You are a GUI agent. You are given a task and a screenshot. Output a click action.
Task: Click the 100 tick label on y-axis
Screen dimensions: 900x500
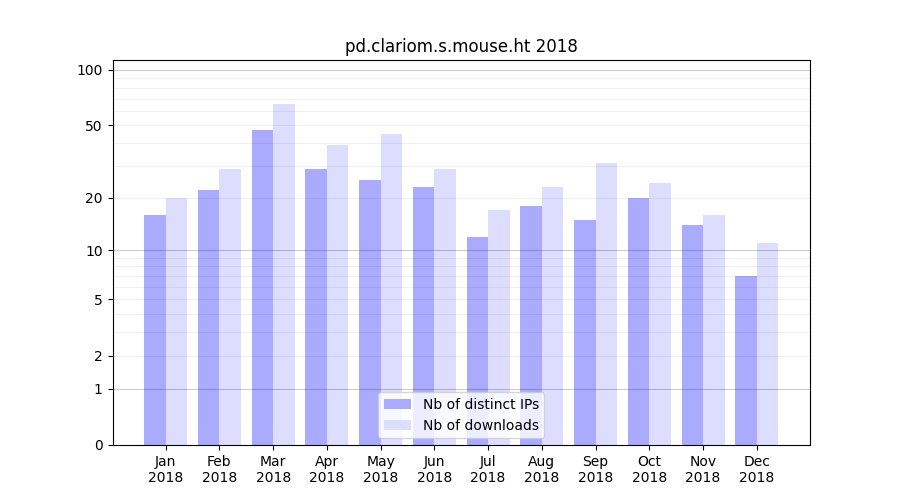[90, 70]
